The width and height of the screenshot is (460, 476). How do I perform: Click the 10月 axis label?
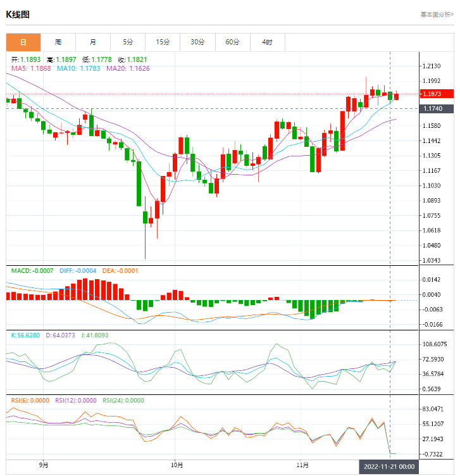[177, 465]
